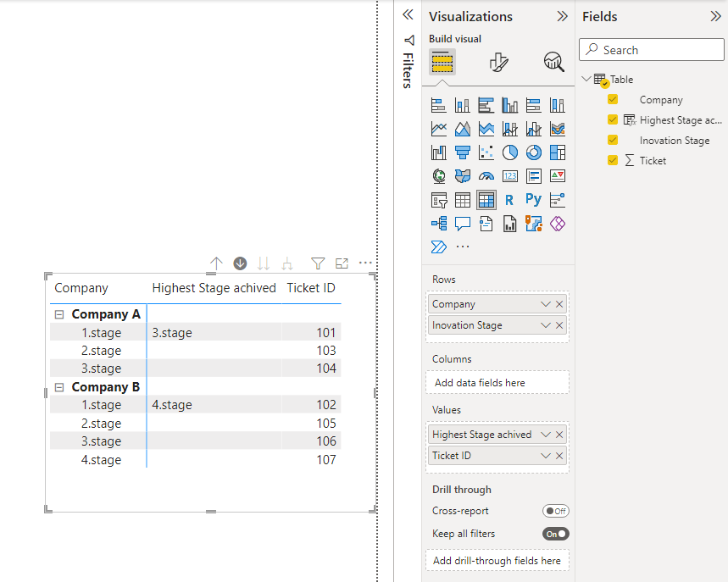Expand the Filters pane
Image resolution: width=728 pixels, height=582 pixels.
coord(408,14)
